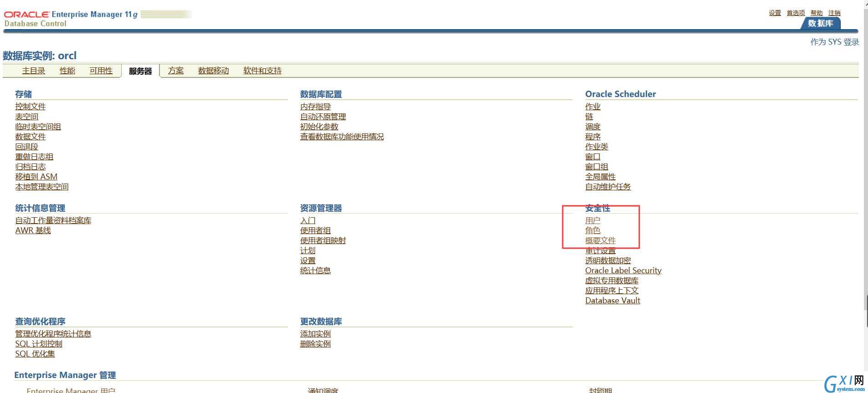
Task: Click the Database Vault link
Action: pyautogui.click(x=613, y=300)
